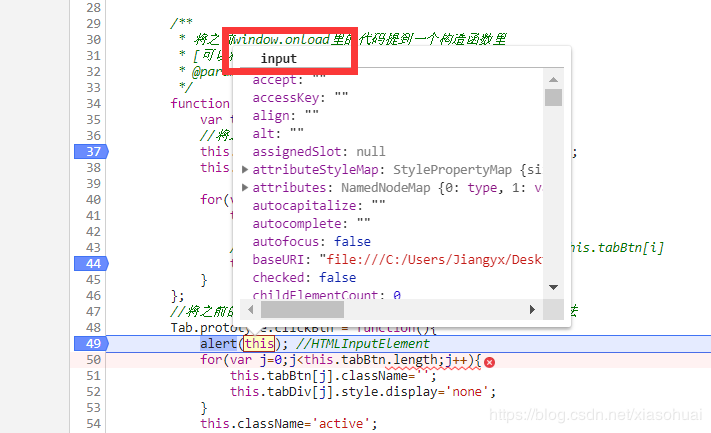Toggle breakpoint on line 37
Image resolution: width=711 pixels, height=433 pixels.
(x=92, y=151)
